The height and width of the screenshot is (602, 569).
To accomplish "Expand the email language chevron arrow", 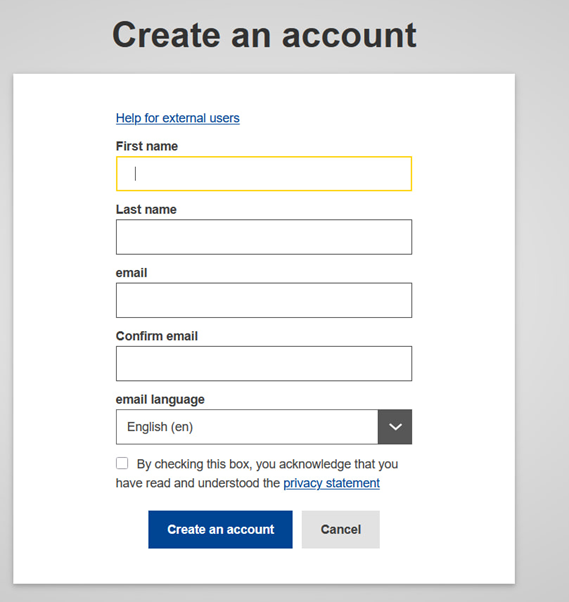I will (395, 427).
